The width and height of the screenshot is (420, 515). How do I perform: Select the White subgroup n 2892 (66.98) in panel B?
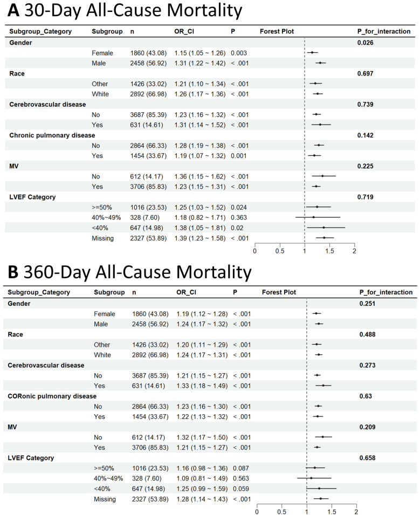[x=150, y=355]
